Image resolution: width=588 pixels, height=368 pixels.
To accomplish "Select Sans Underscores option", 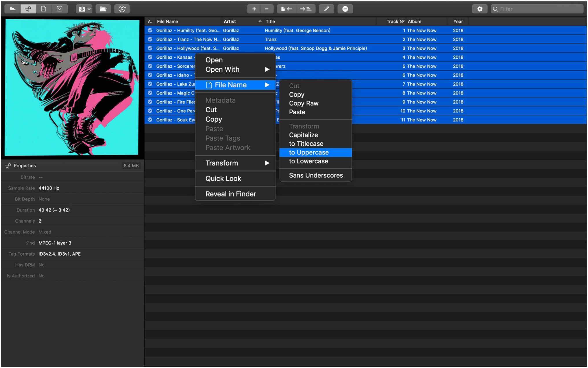I will tap(316, 175).
